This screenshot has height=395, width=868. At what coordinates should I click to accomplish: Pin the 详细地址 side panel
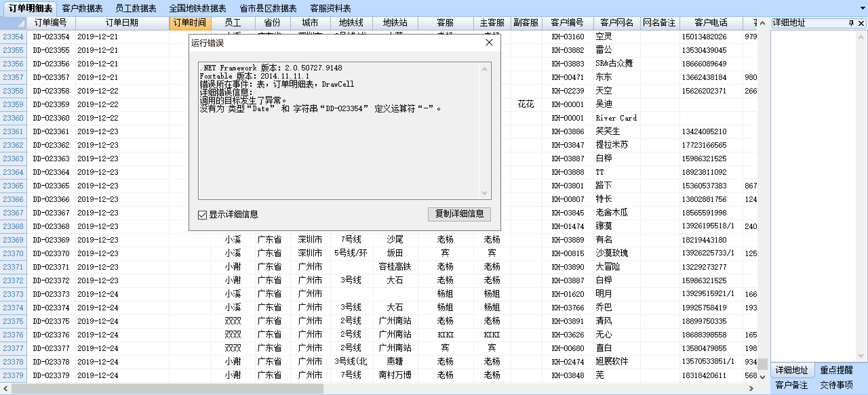pyautogui.click(x=851, y=23)
